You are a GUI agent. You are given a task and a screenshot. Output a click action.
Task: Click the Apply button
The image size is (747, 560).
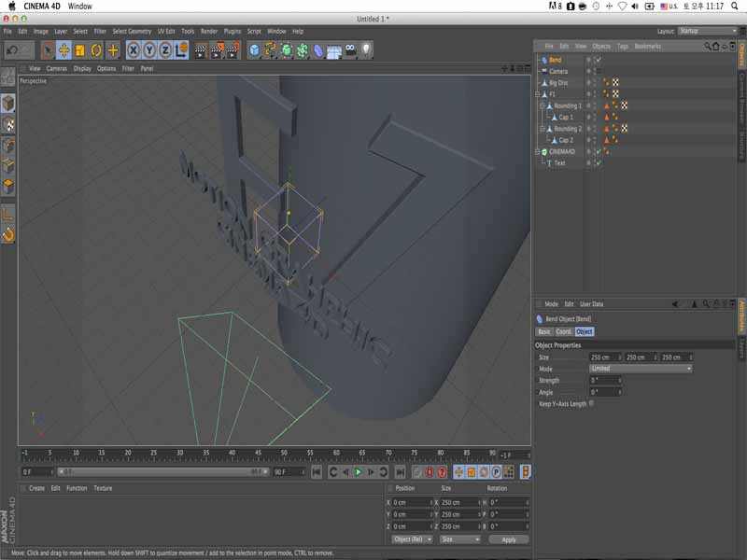pos(509,539)
